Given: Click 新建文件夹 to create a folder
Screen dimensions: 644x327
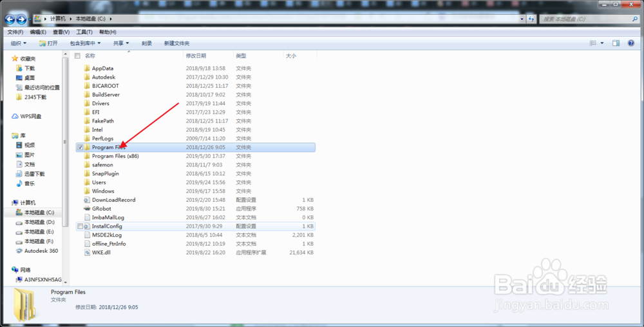Looking at the screenshot, I should click(x=176, y=43).
